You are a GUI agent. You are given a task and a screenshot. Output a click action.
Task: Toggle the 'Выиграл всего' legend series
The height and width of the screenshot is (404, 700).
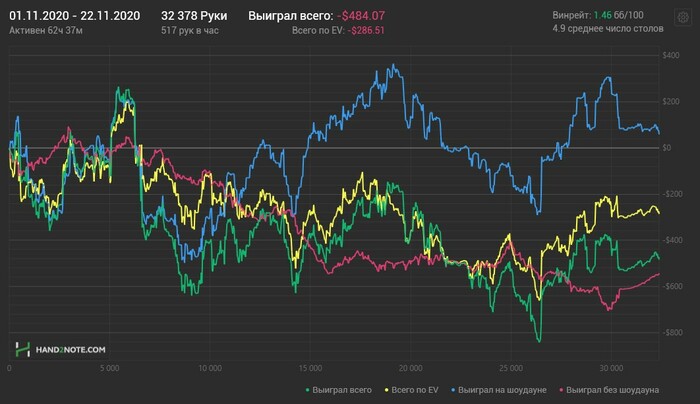[x=343, y=389]
